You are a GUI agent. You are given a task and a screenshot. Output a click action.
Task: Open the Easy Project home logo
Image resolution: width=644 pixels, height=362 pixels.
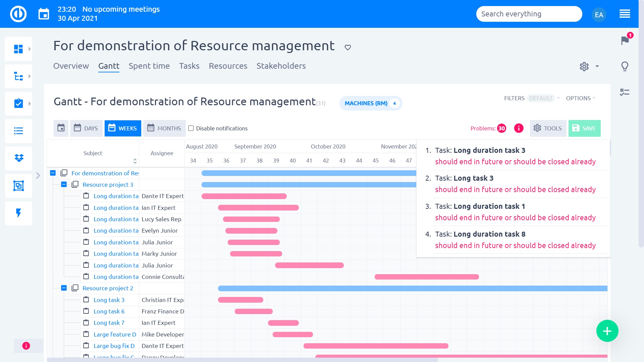(18, 14)
